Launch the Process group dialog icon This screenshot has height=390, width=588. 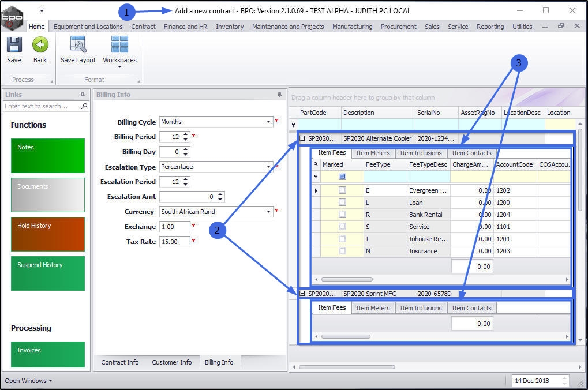tap(52, 81)
